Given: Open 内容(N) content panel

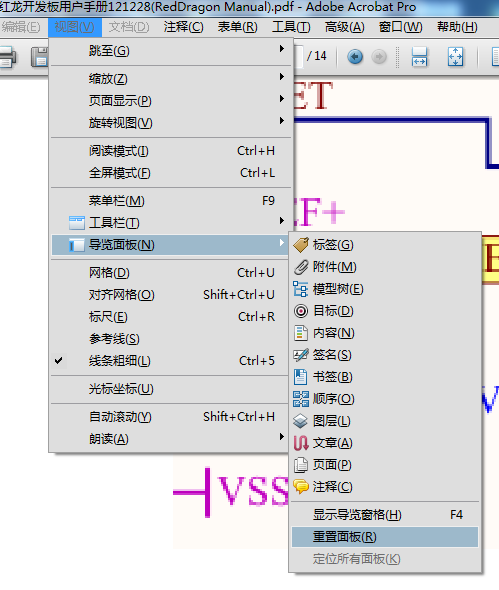Looking at the screenshot, I should tap(385, 333).
